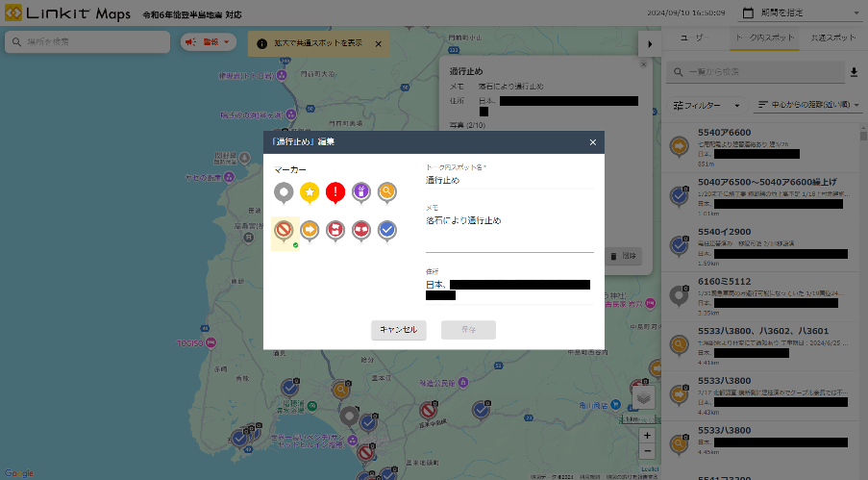
Task: Click the 住所 address field in dialog
Action: coord(509,290)
